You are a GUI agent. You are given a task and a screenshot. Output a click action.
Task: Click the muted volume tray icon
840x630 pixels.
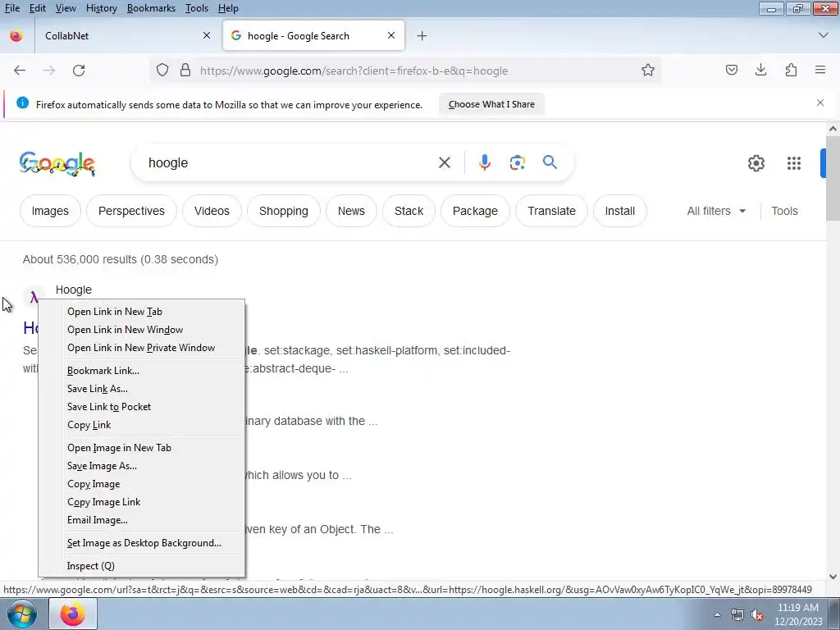tap(757, 615)
